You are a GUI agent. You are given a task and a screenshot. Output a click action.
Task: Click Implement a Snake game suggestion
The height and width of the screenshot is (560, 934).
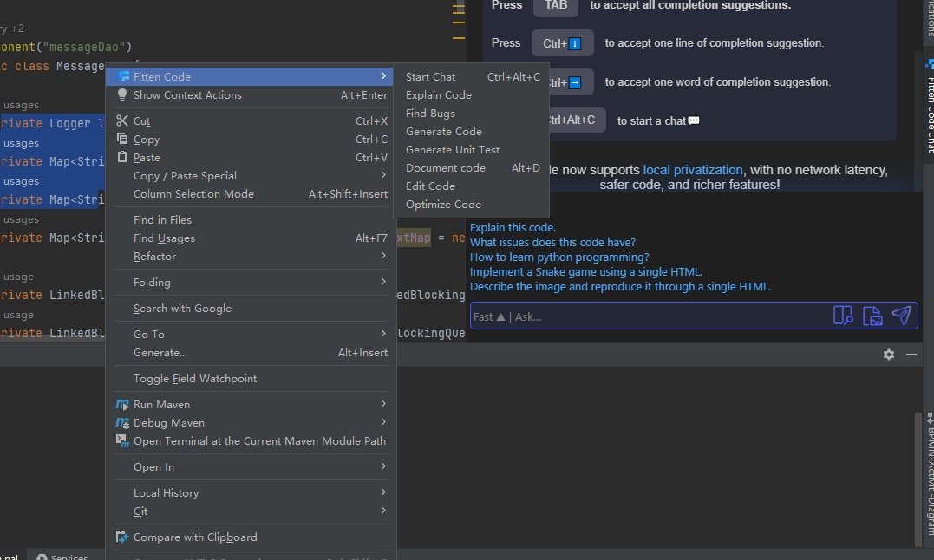(x=586, y=272)
